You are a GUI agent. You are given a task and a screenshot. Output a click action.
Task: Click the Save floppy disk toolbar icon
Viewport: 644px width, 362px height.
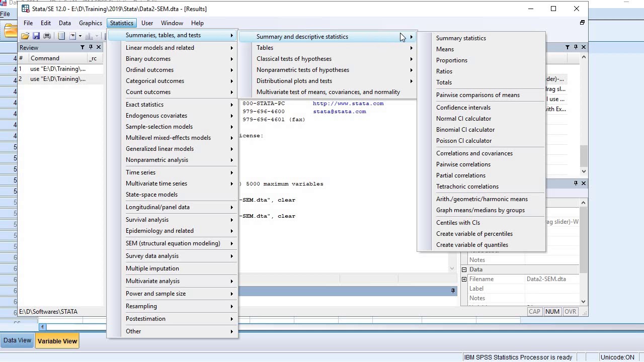[36, 36]
